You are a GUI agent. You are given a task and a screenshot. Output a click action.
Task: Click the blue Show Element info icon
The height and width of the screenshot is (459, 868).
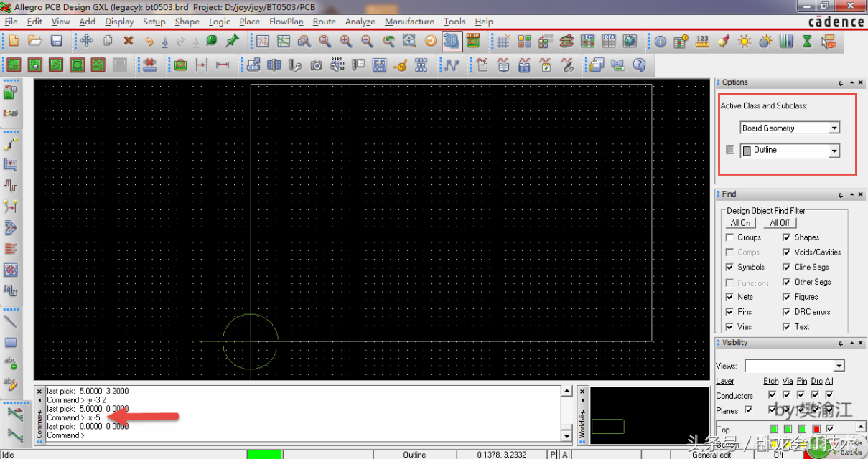tap(661, 41)
